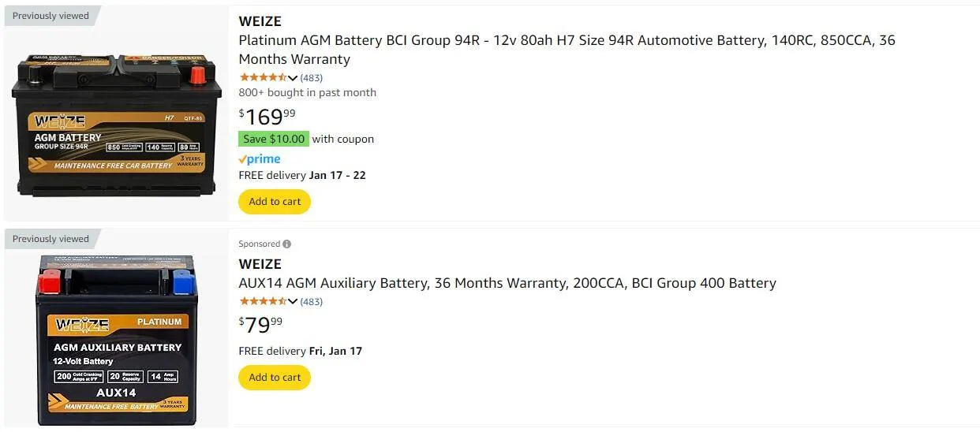Click star rating of 94R battery
980x432 pixels.
tap(262, 77)
